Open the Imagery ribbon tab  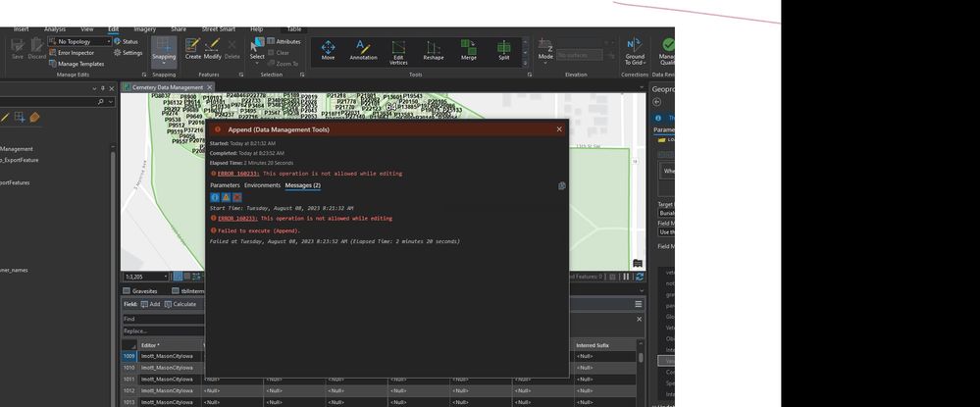145,29
